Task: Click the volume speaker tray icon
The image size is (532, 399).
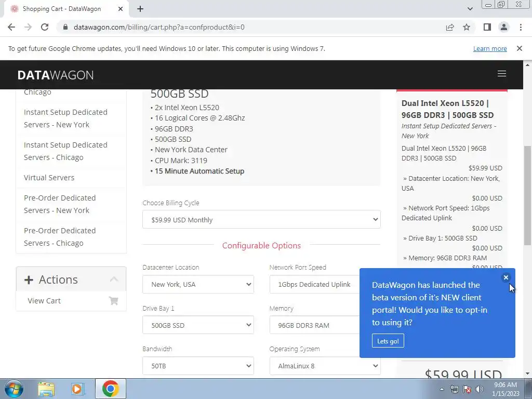Action: 480,389
